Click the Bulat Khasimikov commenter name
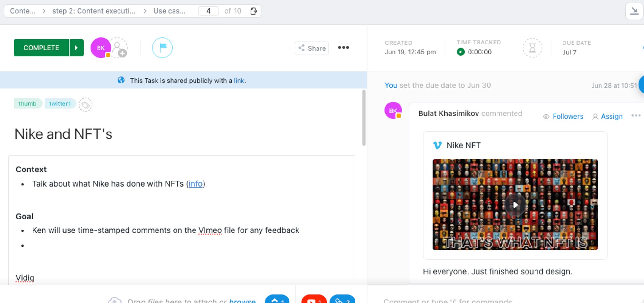The image size is (644, 303). [x=449, y=113]
